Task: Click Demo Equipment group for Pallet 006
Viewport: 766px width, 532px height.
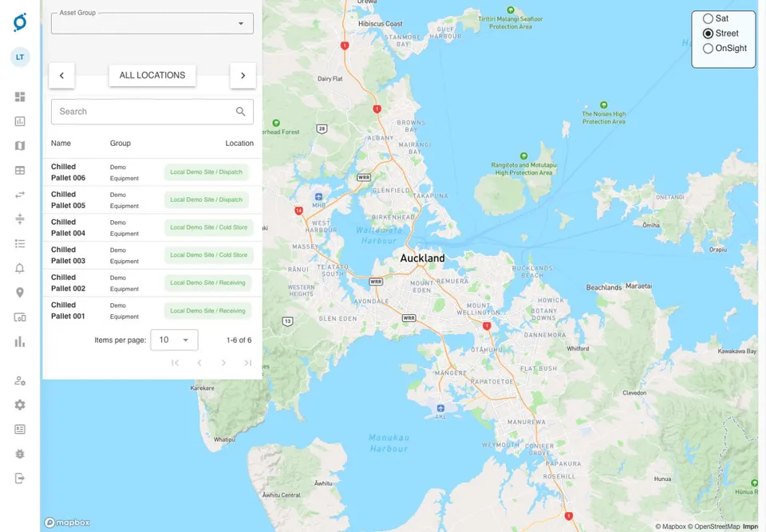Action: coord(124,172)
